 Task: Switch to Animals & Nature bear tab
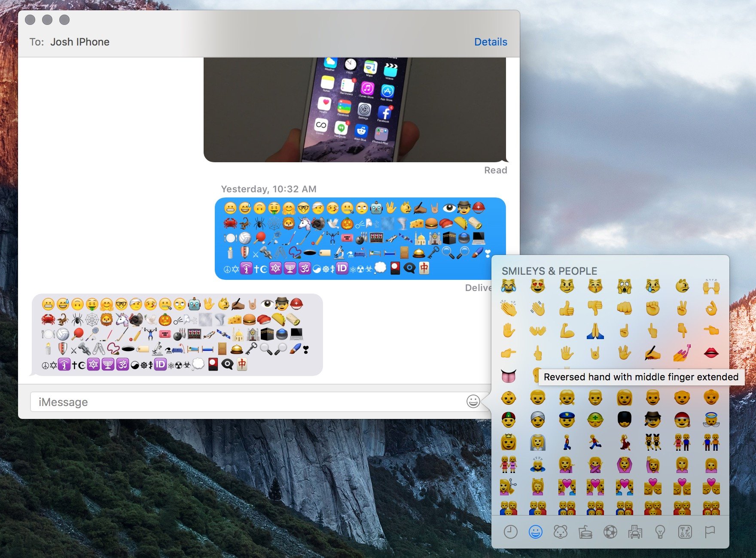(560, 532)
